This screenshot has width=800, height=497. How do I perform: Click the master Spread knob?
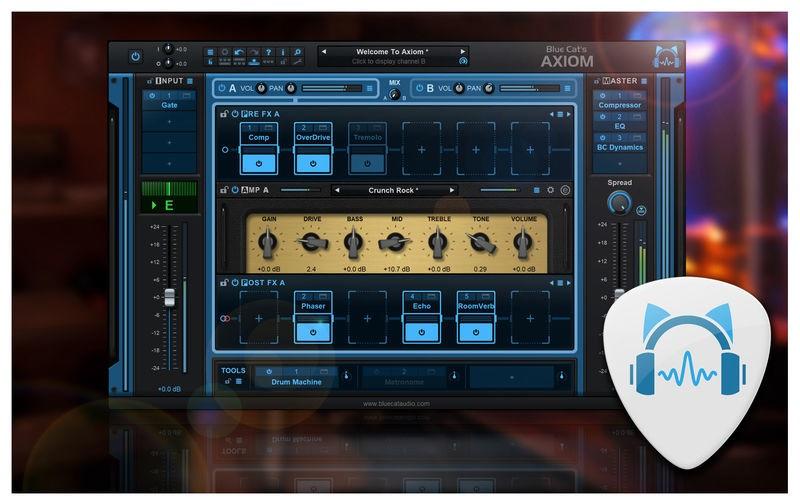(x=619, y=203)
